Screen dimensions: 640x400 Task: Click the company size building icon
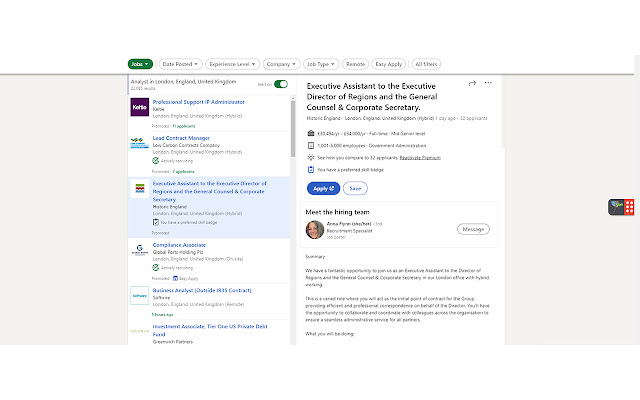(311, 145)
